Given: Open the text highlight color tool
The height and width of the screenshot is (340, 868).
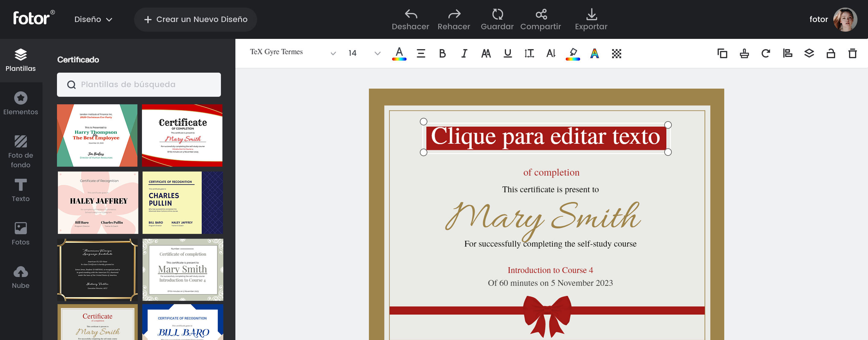Looking at the screenshot, I should (x=573, y=53).
